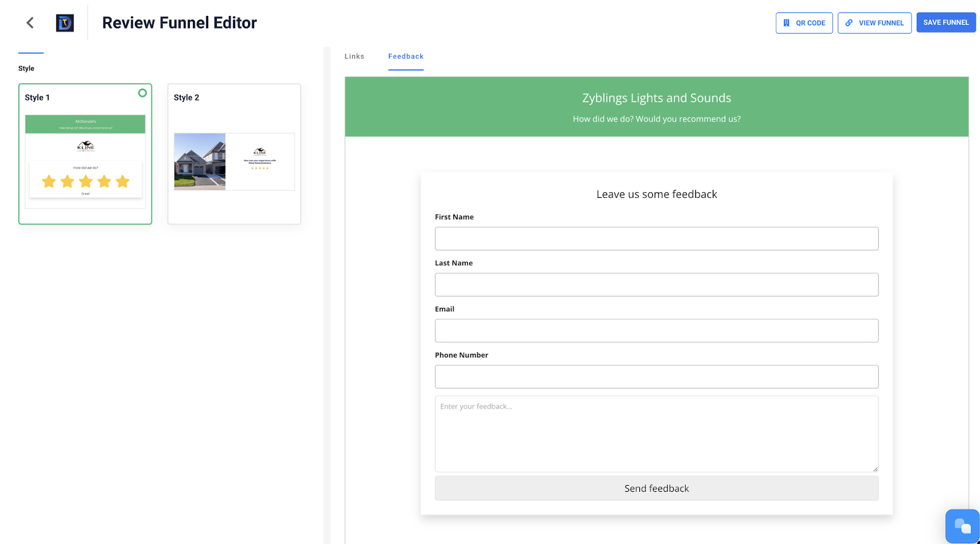The height and width of the screenshot is (544, 980).
Task: Click the 'Review Funnel Editor' title
Action: (x=179, y=23)
